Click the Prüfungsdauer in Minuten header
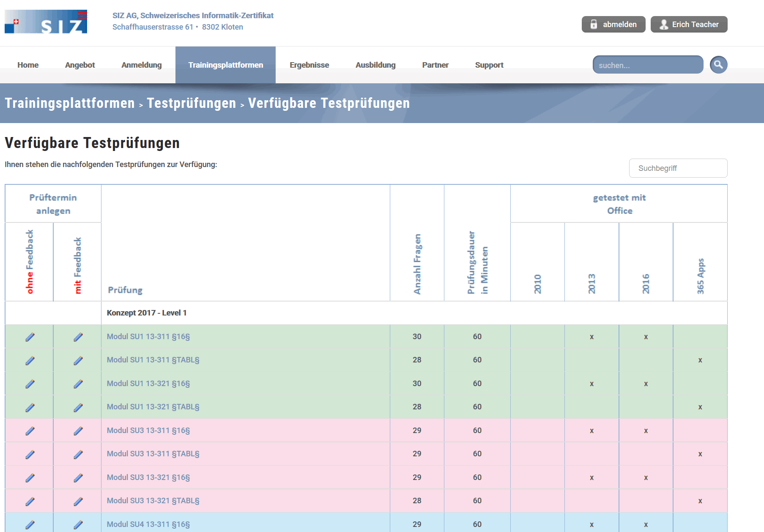 (477, 262)
